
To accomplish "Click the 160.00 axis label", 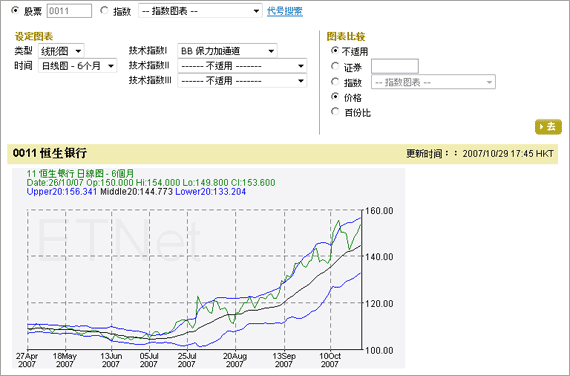I will click(x=379, y=211).
